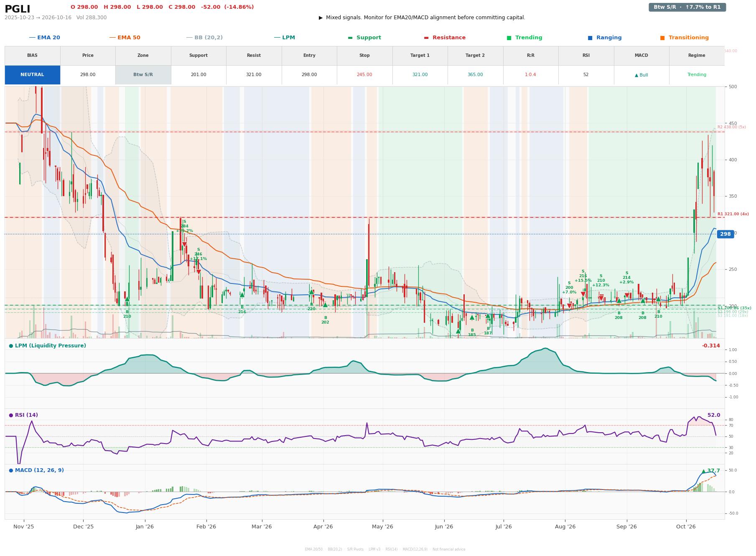The width and height of the screenshot is (756, 556).
Task: Click the blue 298 current price tag
Action: (x=725, y=234)
